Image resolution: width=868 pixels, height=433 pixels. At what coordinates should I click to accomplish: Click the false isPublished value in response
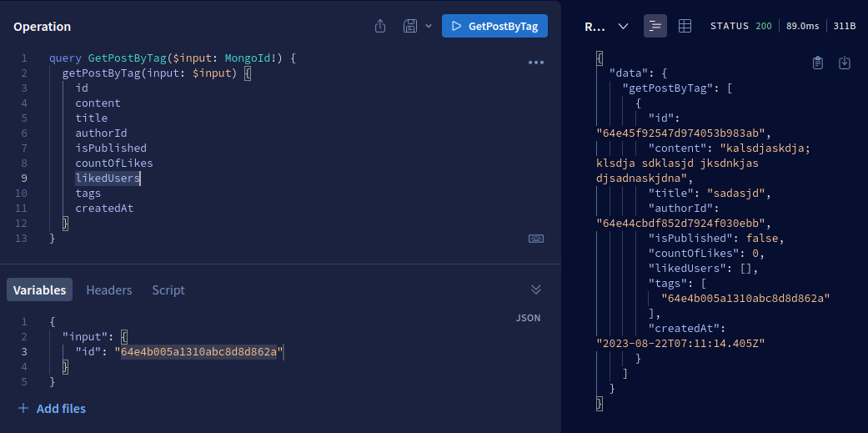(x=762, y=238)
